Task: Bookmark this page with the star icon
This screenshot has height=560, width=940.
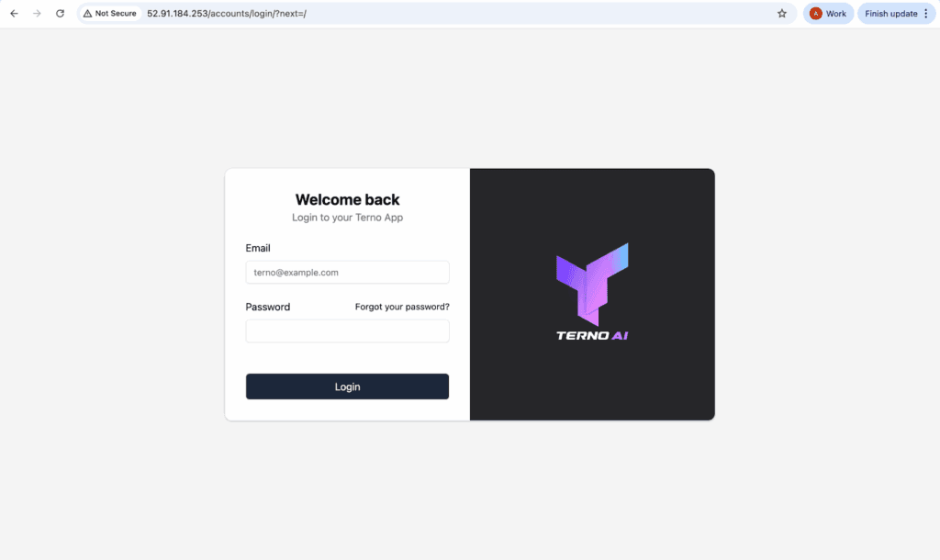Action: (782, 13)
